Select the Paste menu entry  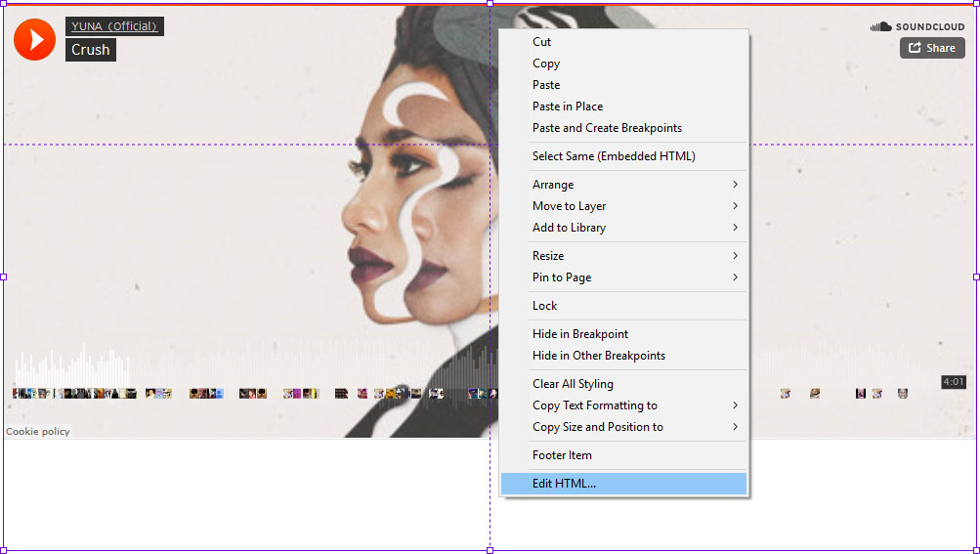pyautogui.click(x=623, y=84)
